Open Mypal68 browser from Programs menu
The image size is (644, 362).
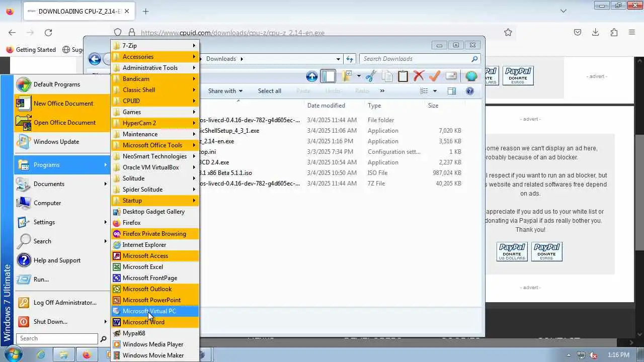(x=155, y=333)
